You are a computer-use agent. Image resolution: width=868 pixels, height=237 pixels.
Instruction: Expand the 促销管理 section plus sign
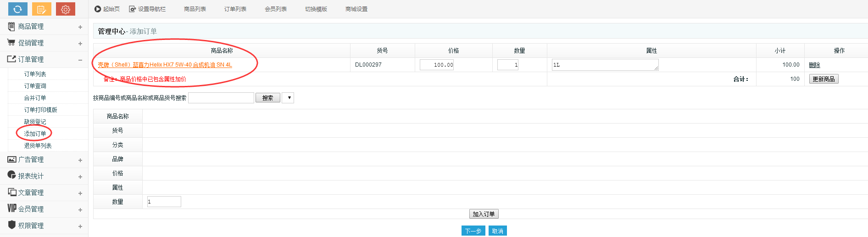point(80,44)
